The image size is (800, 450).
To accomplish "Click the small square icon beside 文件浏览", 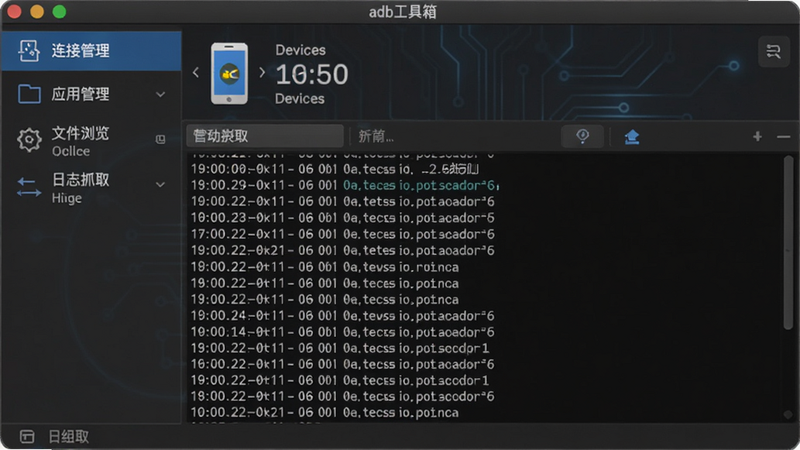I will coord(160,139).
